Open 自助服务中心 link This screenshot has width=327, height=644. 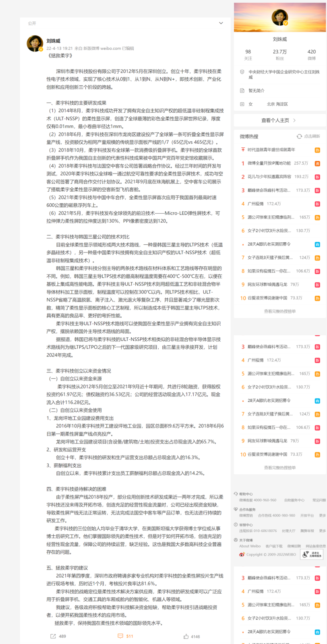(x=294, y=500)
